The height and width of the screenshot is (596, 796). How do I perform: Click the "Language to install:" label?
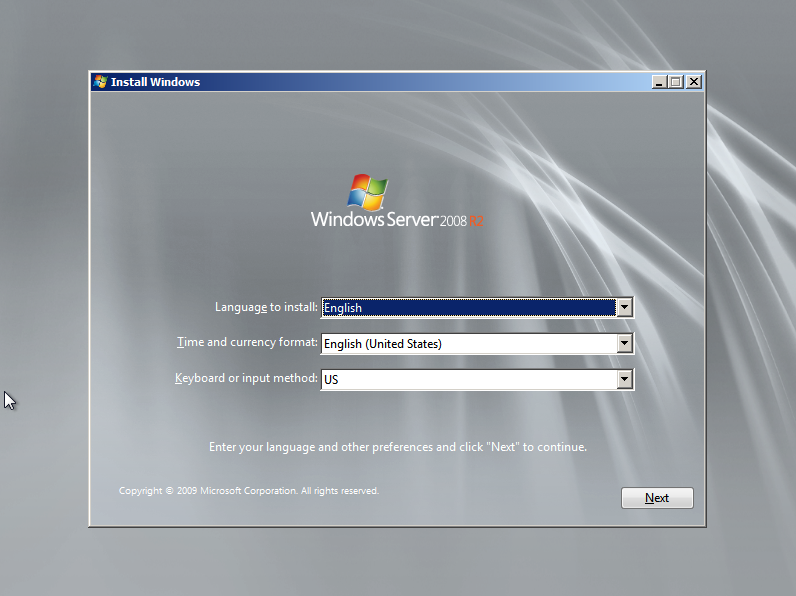point(266,307)
